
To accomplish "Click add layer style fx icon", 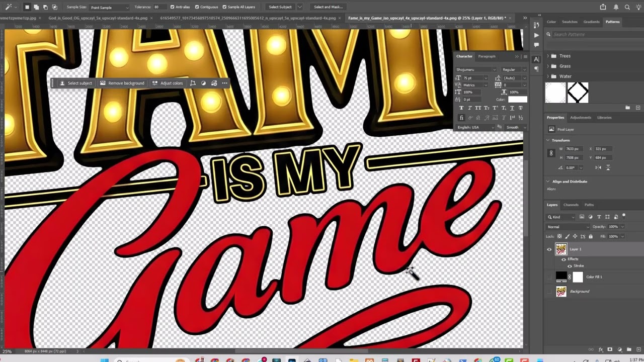I will point(601,349).
